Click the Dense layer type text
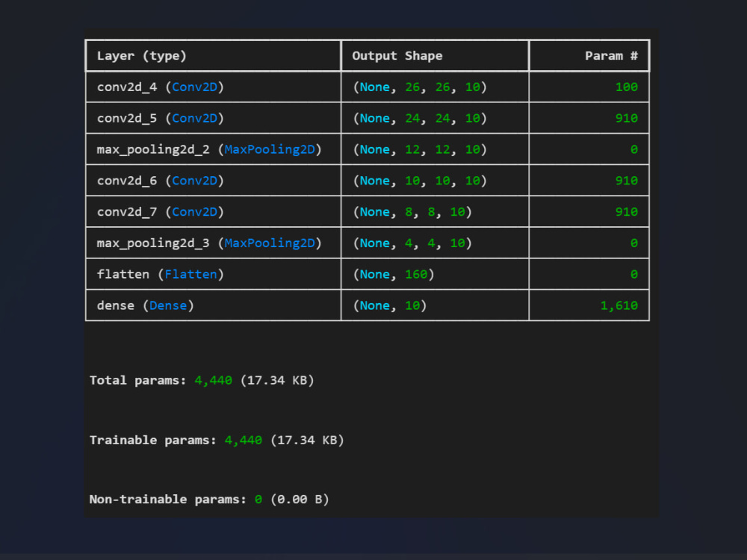This screenshot has width=747, height=560. pyautogui.click(x=167, y=305)
